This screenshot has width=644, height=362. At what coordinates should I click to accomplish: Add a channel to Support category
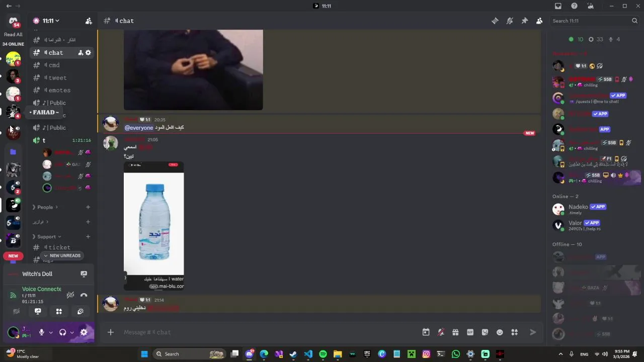(x=88, y=237)
